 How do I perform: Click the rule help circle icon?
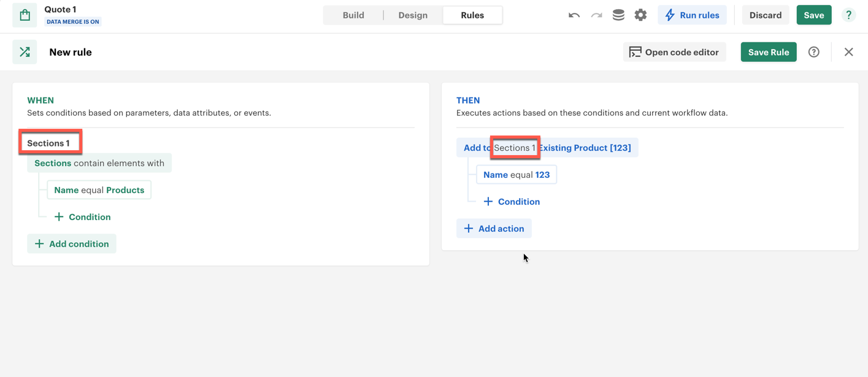point(813,52)
